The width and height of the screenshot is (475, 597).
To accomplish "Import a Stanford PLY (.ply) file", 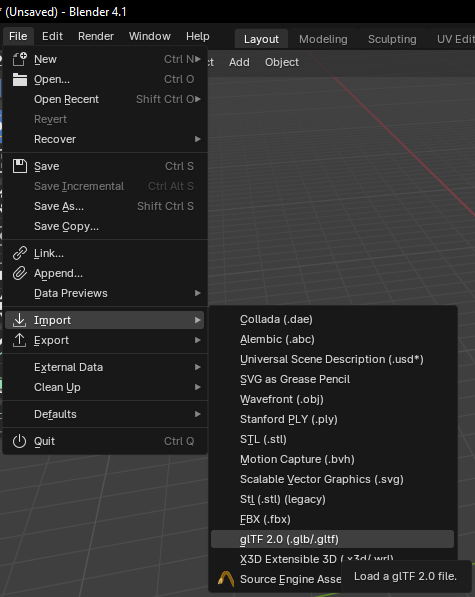I will 333,419.
